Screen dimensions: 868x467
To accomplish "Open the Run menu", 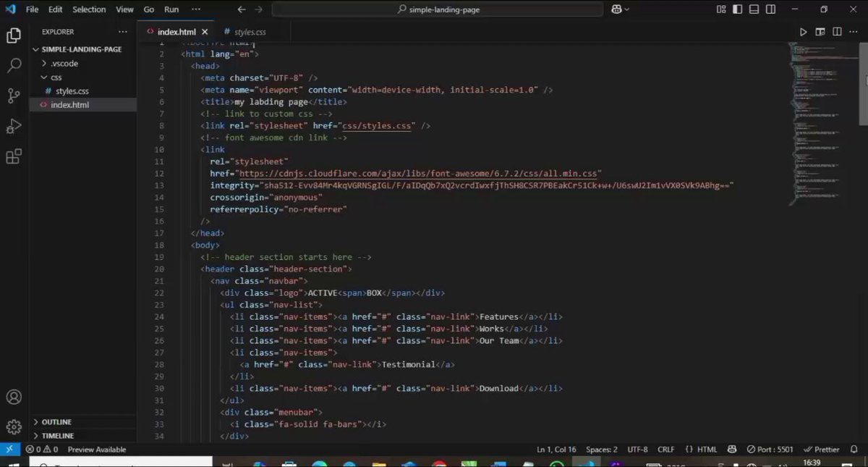I will click(x=171, y=9).
